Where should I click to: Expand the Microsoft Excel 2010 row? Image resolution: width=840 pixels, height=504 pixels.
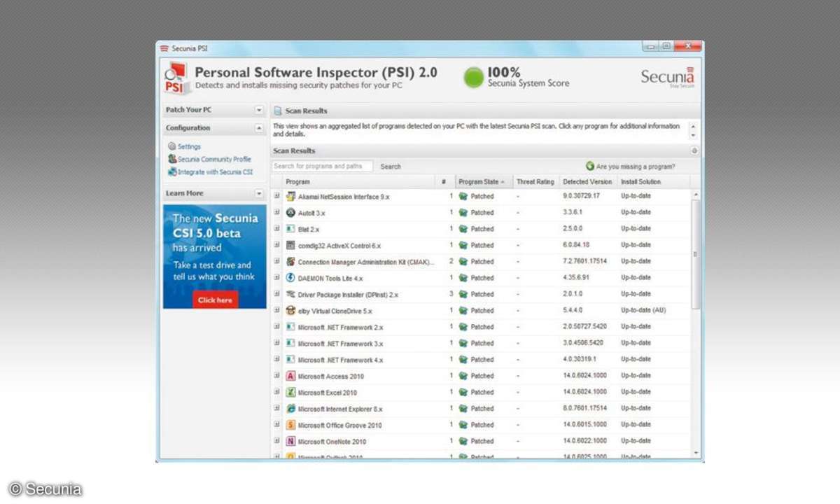click(x=276, y=393)
